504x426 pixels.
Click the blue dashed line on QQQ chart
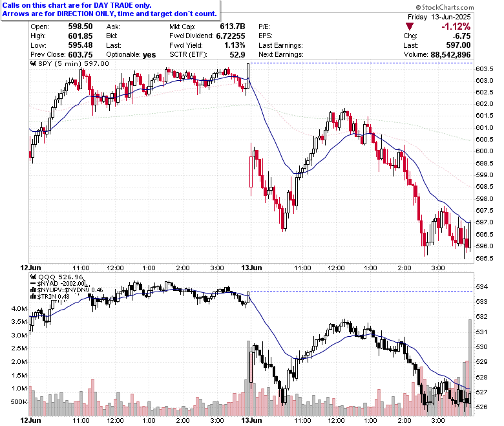[x=361, y=292]
